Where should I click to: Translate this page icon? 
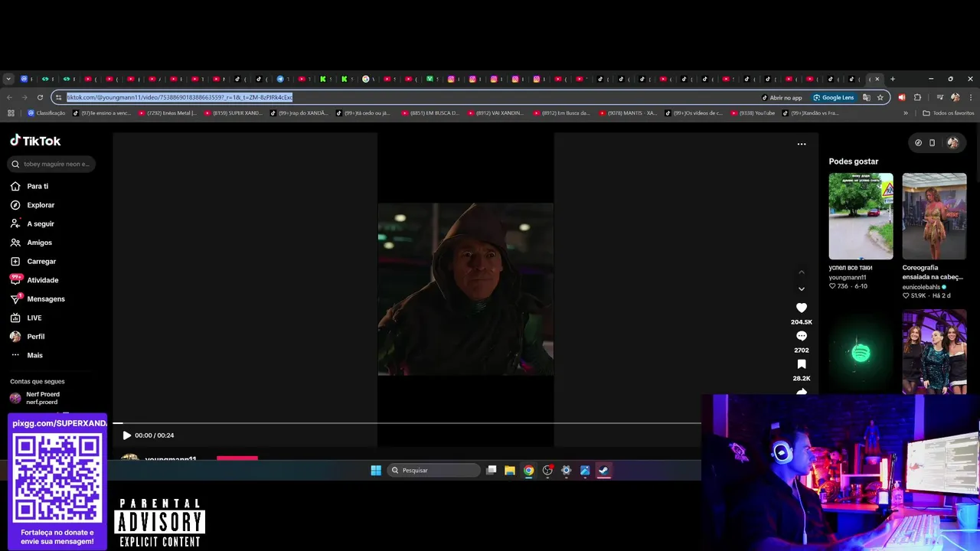(867, 97)
